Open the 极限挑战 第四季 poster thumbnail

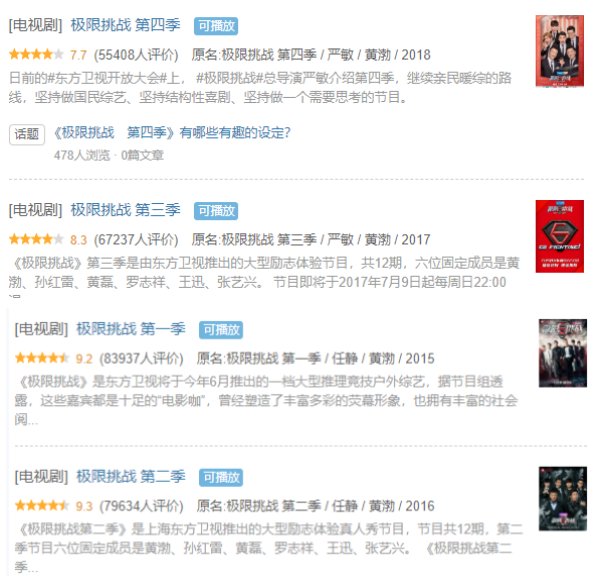(559, 51)
